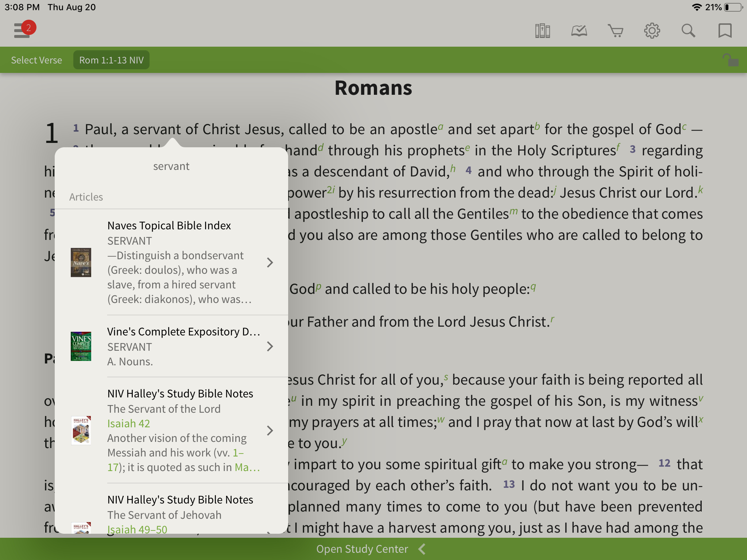Open Halley's The Servant of the Lord note
747x560 pixels.
pos(171,430)
